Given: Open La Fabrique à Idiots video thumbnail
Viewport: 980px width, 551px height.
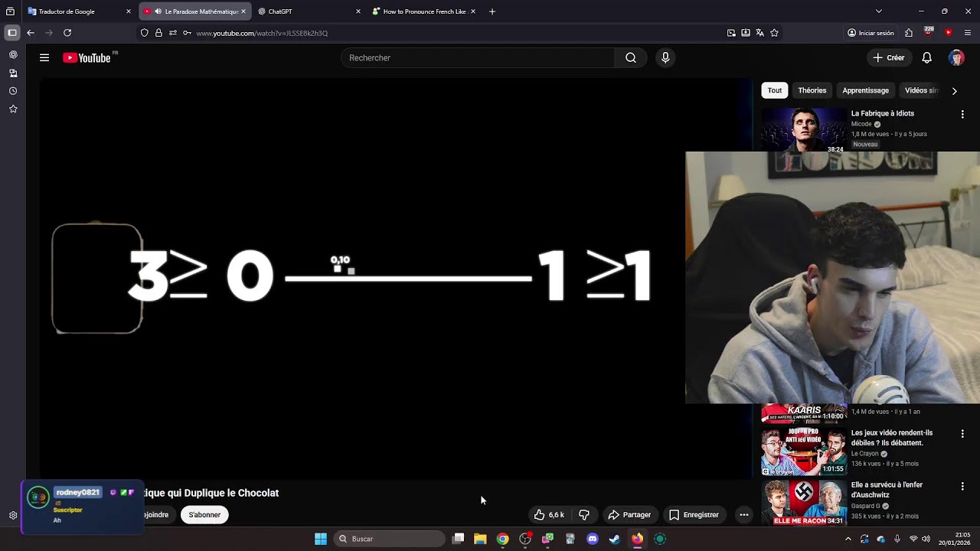Looking at the screenshot, I should 803,129.
